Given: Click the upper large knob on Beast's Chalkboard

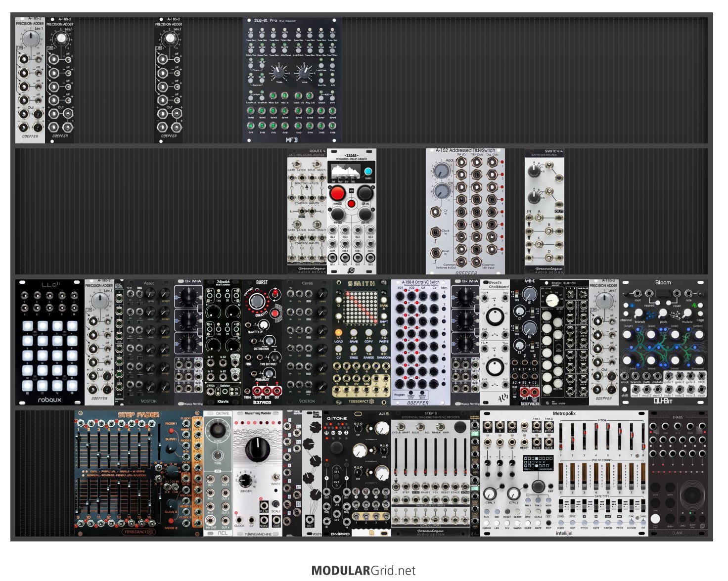Looking at the screenshot, I should pyautogui.click(x=495, y=316).
